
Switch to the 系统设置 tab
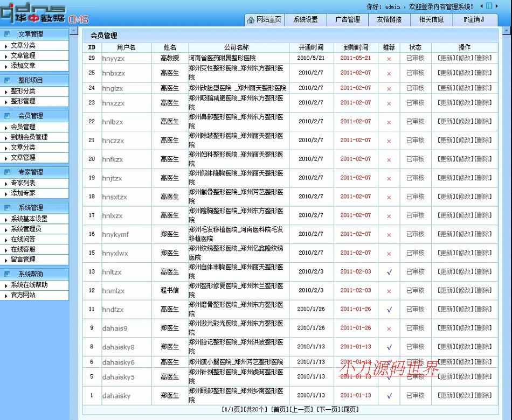pyautogui.click(x=306, y=19)
